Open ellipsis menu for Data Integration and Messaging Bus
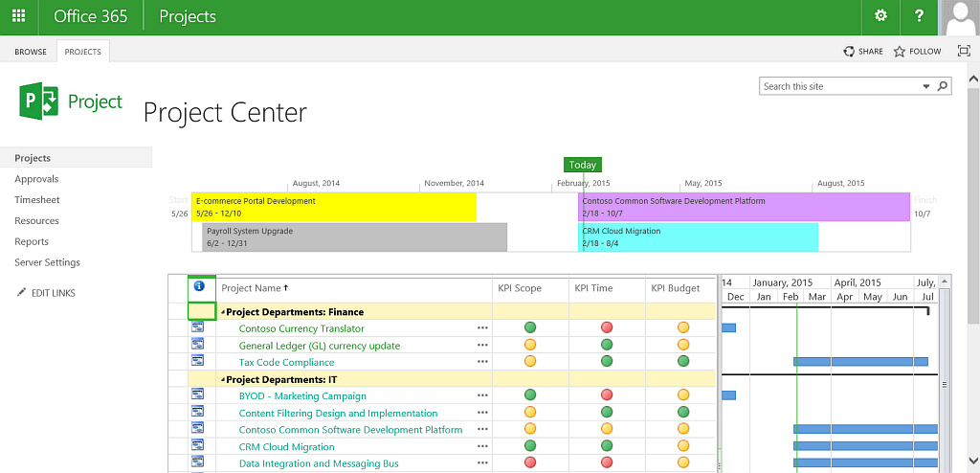This screenshot has height=473, width=980. coord(482,463)
